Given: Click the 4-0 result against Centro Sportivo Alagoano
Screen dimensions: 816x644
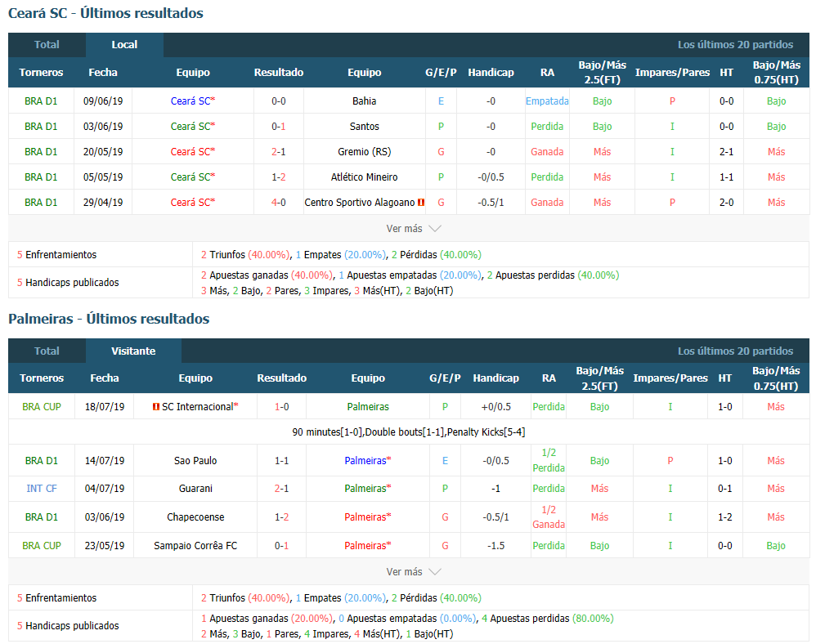Looking at the screenshot, I should 279,203.
